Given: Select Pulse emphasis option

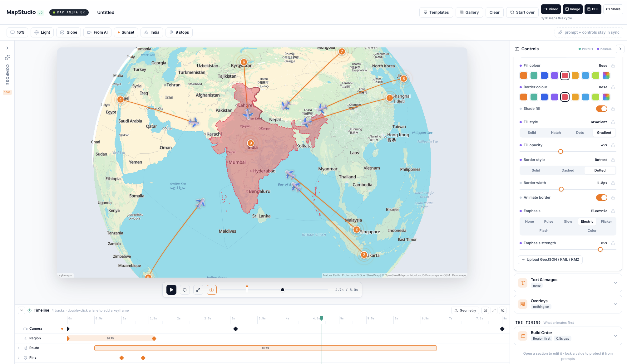Looking at the screenshot, I should (x=549, y=221).
